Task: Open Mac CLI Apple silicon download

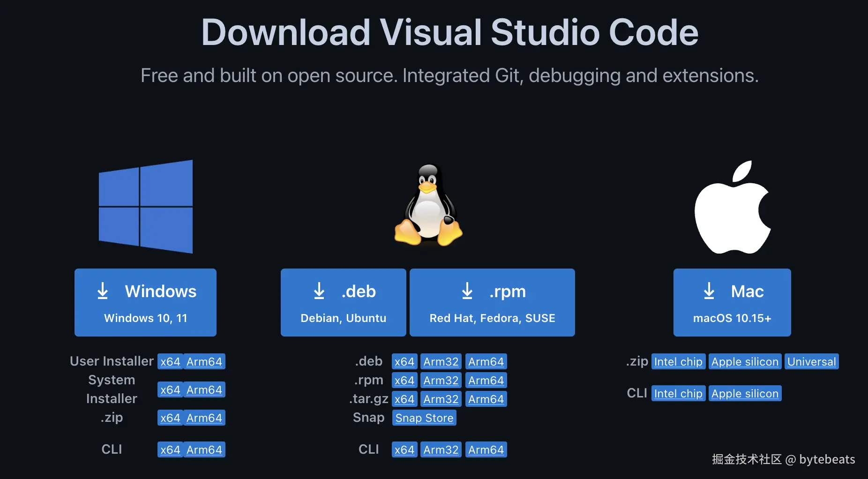Action: coord(745,394)
